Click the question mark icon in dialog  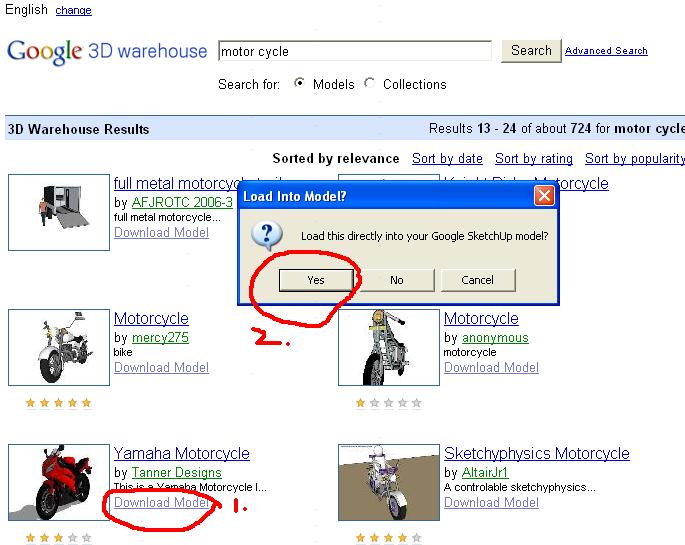(x=267, y=236)
